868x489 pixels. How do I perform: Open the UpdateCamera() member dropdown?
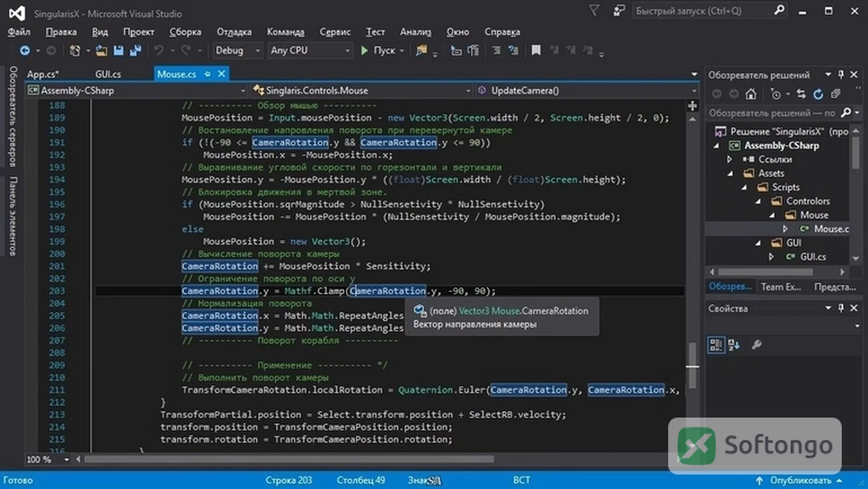click(586, 91)
